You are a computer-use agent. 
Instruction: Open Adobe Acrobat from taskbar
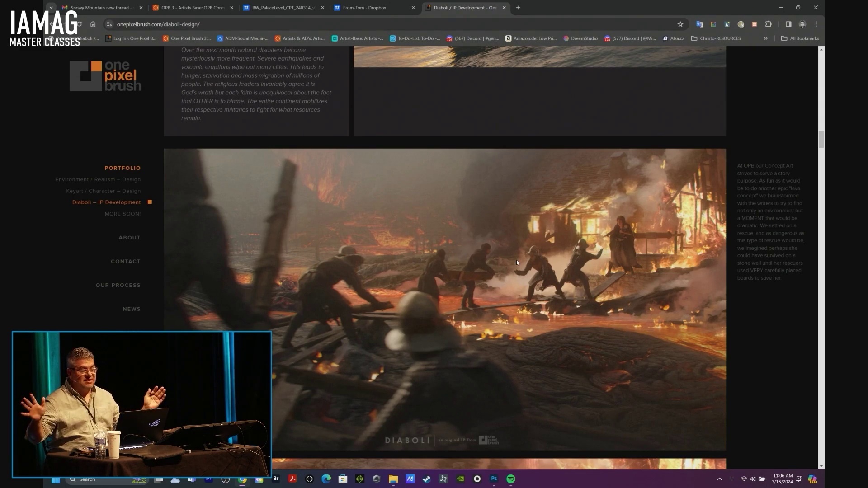(x=292, y=479)
